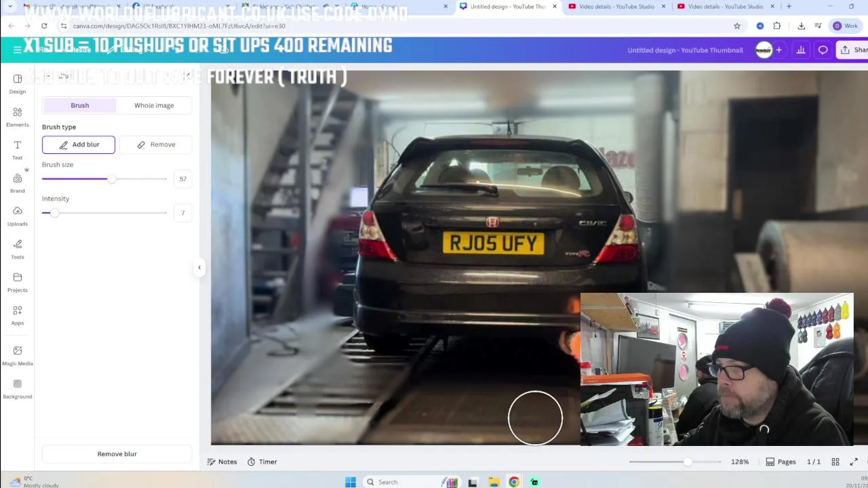Collapse the side panel with arrow handle
Screen dimensions: 868x488
click(199, 268)
